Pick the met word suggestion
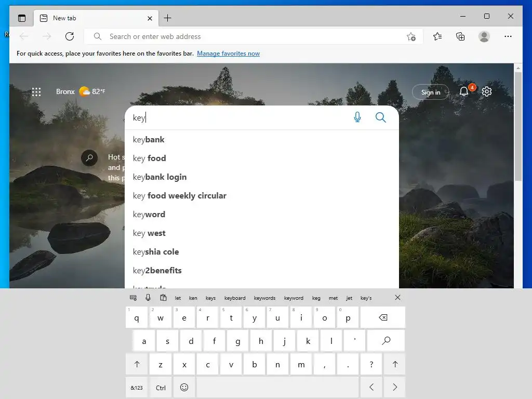Image resolution: width=532 pixels, height=399 pixels. (x=333, y=298)
